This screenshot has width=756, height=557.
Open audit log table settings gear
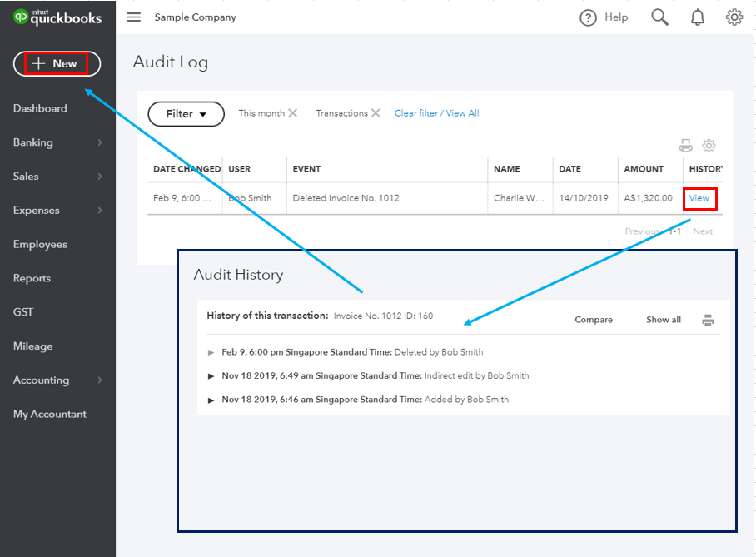click(x=709, y=146)
